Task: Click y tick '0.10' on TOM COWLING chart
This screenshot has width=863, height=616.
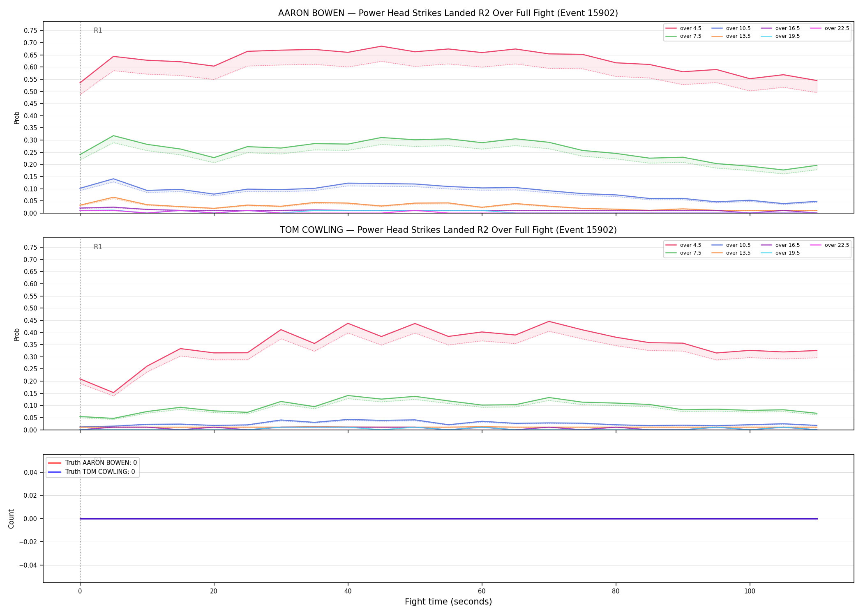Action: (x=31, y=405)
